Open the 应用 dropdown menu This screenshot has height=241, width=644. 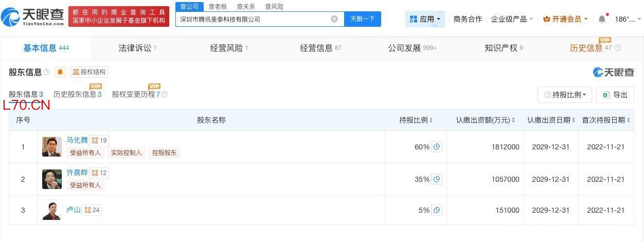pos(425,19)
